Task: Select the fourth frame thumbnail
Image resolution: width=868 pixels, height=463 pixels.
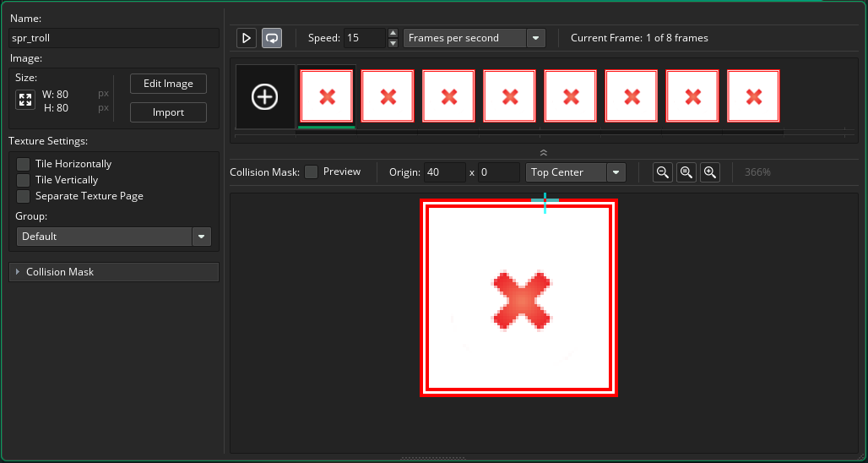Action: (510, 96)
